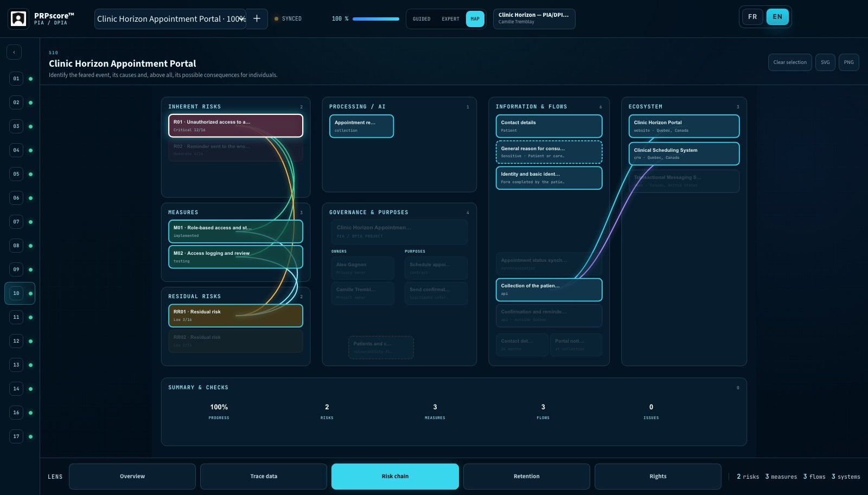
Task: Open the Clinic Horizon Appointment governance card
Action: (399, 232)
